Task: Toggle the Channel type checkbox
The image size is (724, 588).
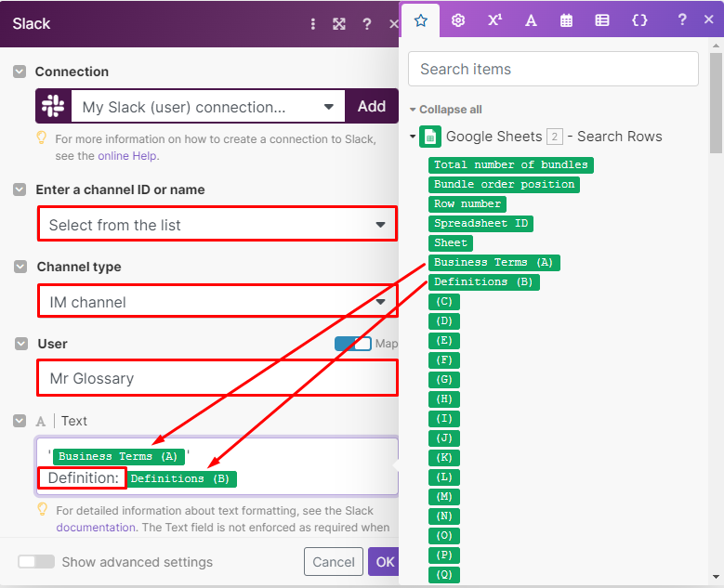Action: (20, 267)
